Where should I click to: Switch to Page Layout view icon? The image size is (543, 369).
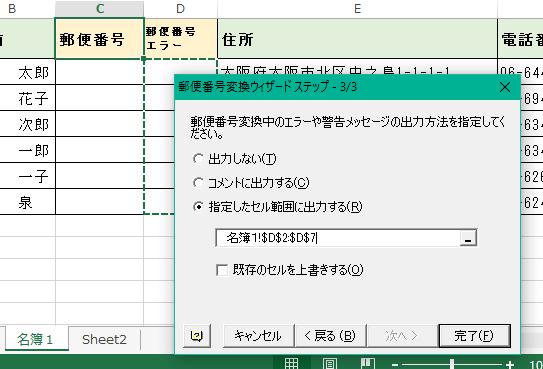coord(329,363)
